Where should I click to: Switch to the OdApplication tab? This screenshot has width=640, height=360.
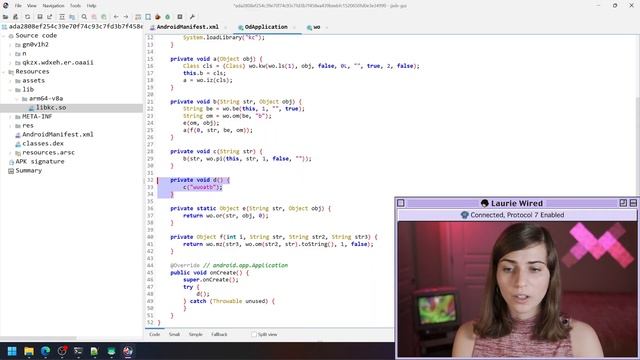(266, 27)
